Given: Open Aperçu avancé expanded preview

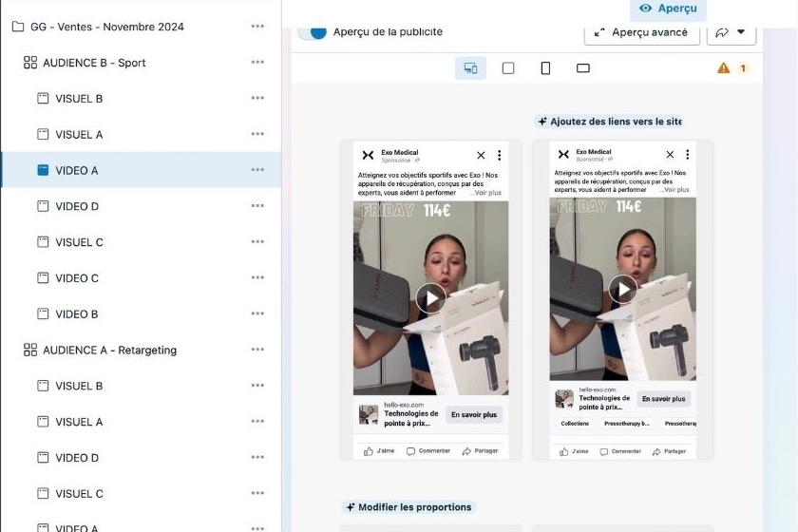Looking at the screenshot, I should click(x=642, y=32).
